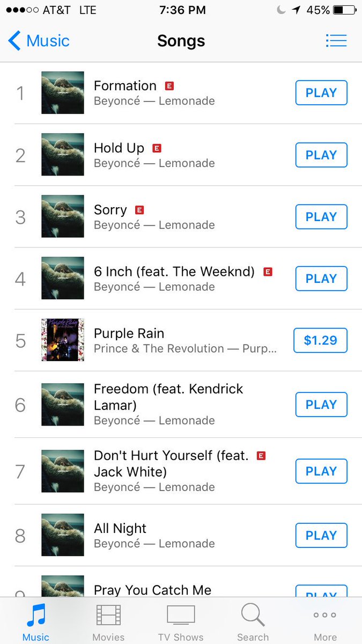Screen dimensions: 362x644
Task: Play Freedom feat. Kendrick Lamar
Action: (x=321, y=405)
